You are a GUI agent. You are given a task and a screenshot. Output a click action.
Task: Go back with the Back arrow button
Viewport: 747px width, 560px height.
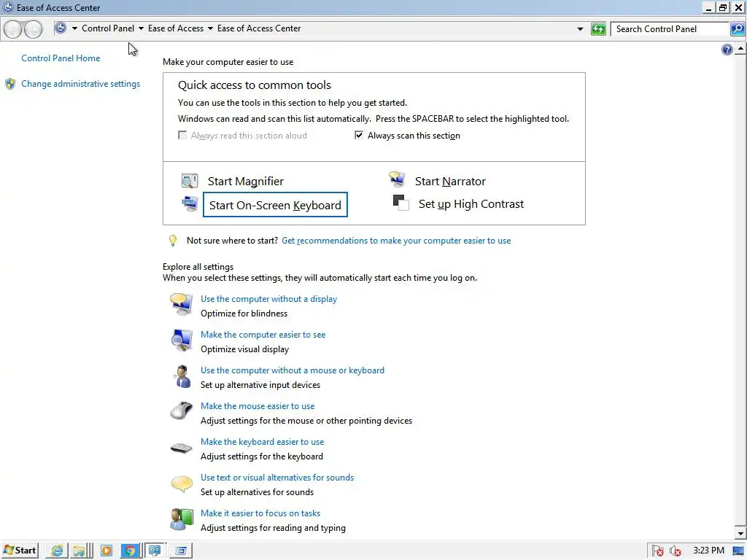[13, 29]
